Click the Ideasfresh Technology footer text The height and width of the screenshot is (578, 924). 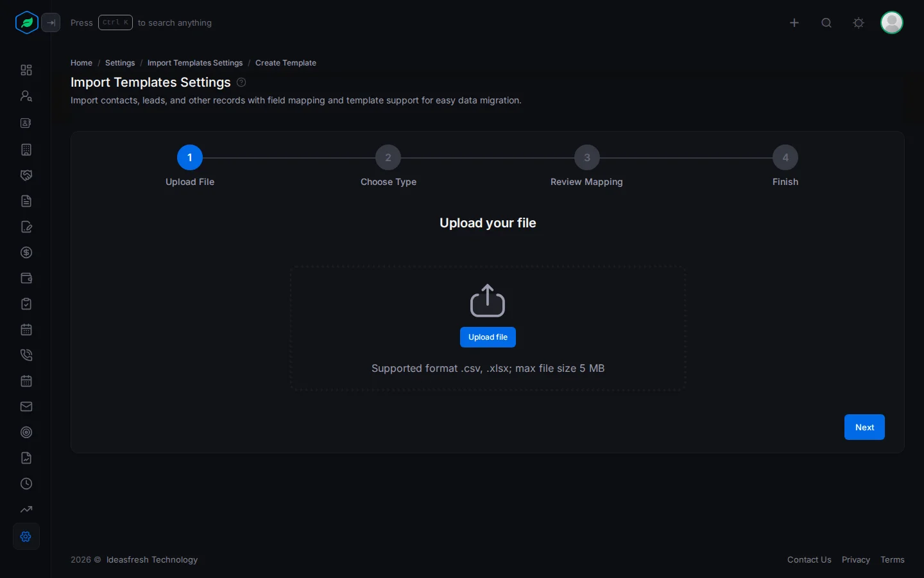(x=152, y=560)
